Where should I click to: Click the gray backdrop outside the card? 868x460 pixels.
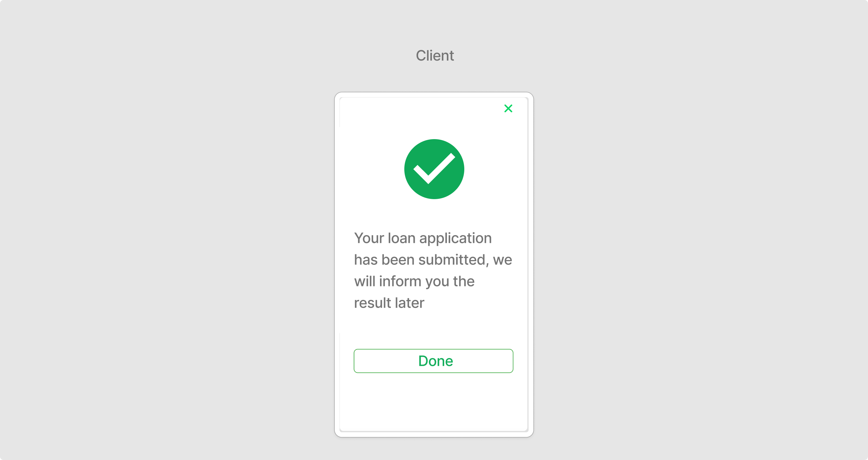pyautogui.click(x=169, y=236)
